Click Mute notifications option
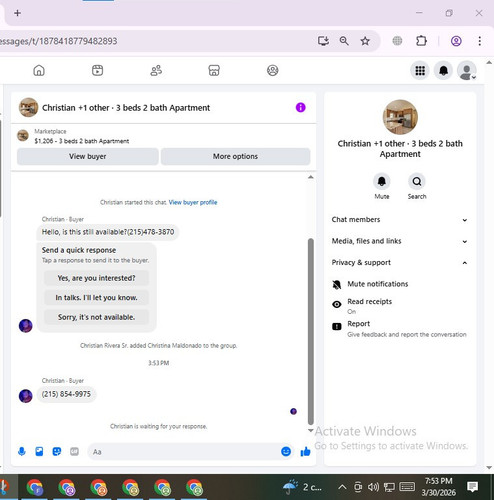 400,284
